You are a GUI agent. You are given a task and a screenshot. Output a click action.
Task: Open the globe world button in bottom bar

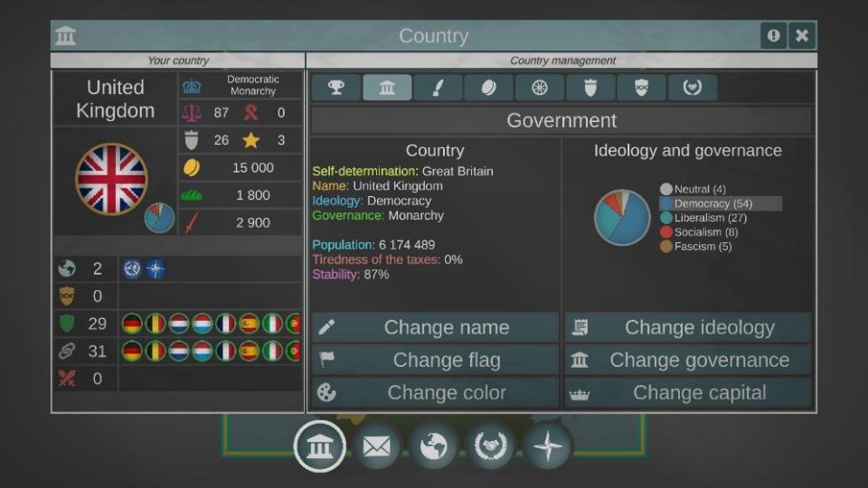tap(433, 446)
